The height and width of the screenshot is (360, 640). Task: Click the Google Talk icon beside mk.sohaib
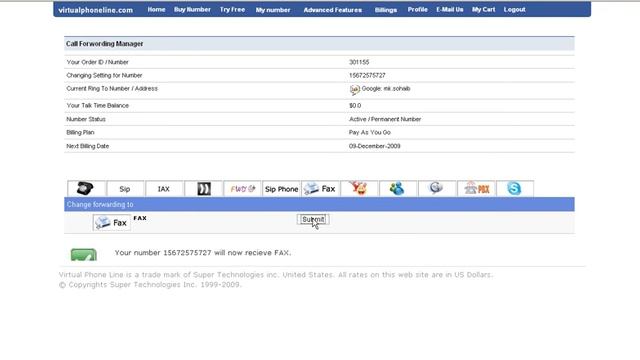pyautogui.click(x=355, y=89)
